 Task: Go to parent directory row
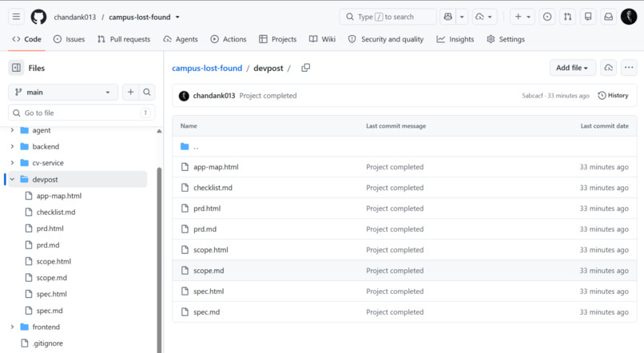click(404, 146)
